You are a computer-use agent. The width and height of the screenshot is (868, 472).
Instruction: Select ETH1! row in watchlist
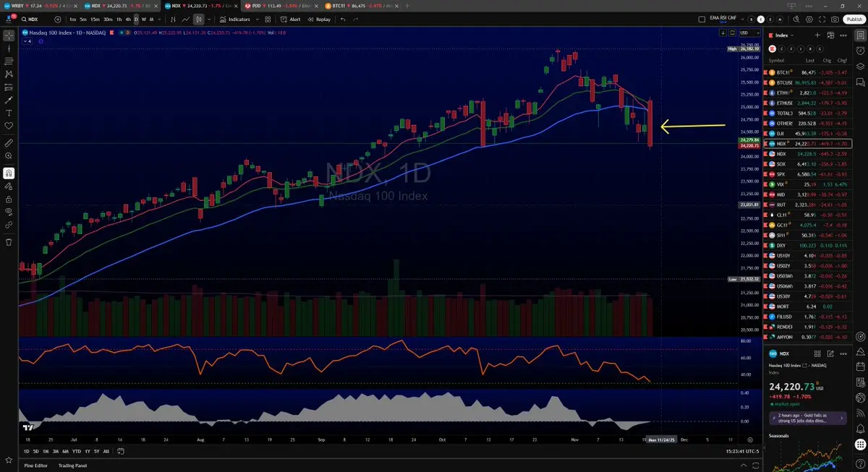[807, 93]
